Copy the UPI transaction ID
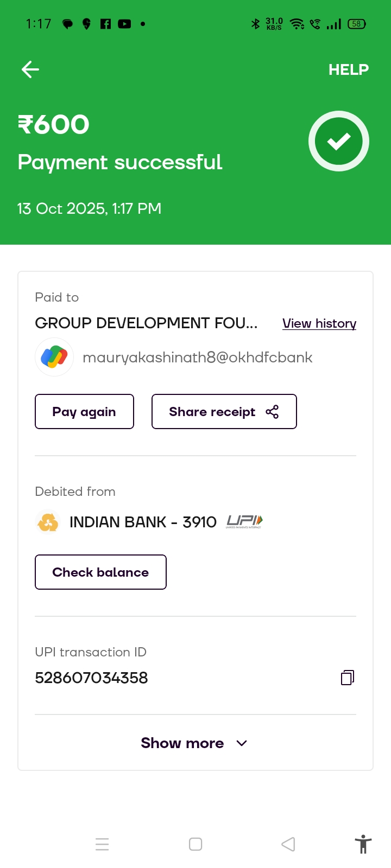 348,677
